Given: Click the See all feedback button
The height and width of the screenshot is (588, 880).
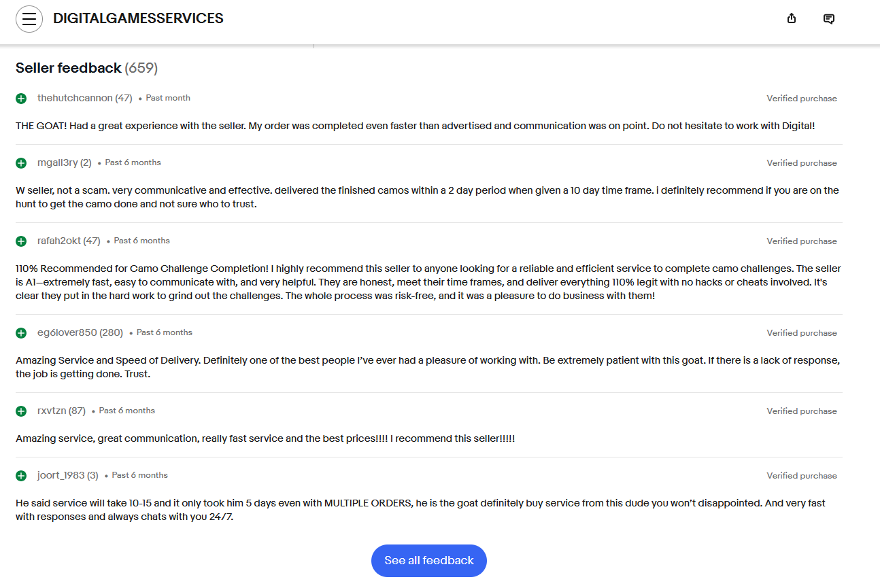Looking at the screenshot, I should tap(429, 561).
